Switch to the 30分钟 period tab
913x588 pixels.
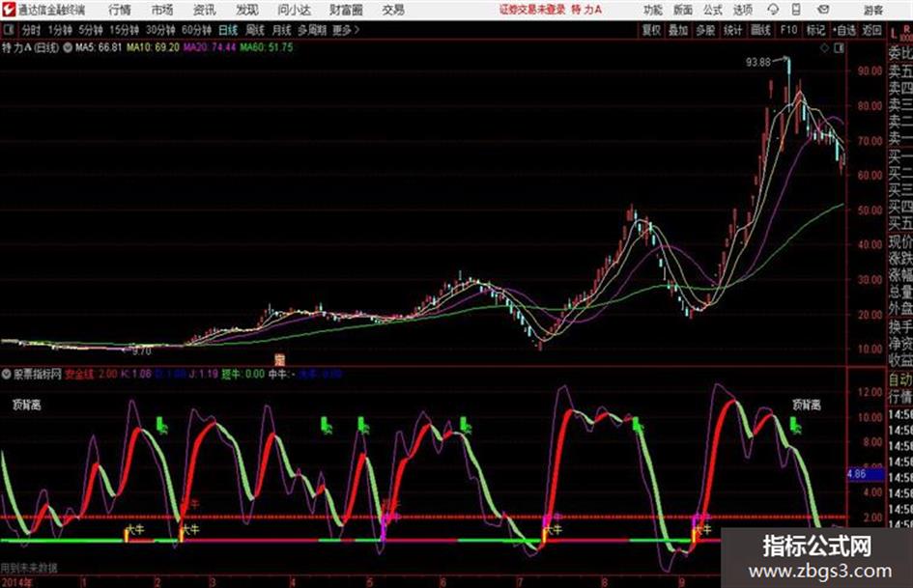160,30
